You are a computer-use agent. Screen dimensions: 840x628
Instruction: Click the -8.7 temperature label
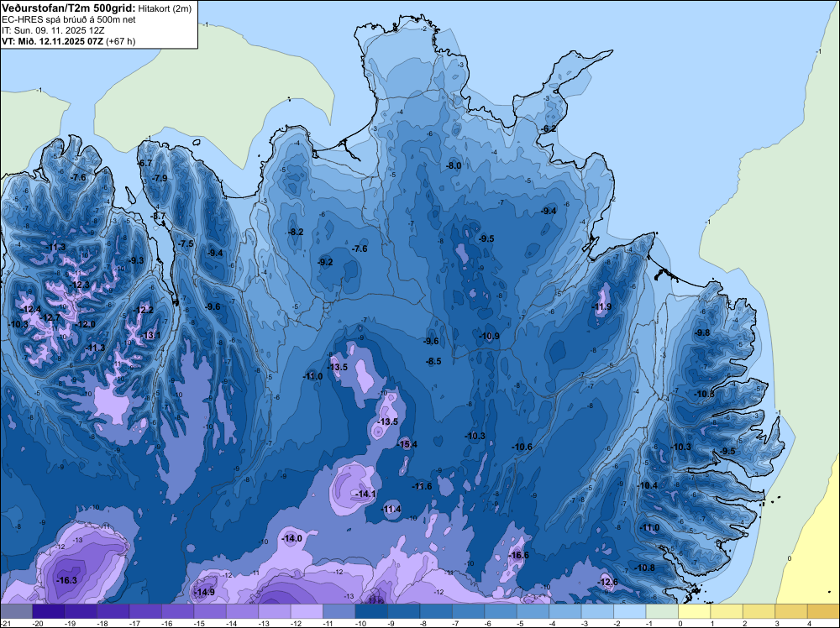[x=159, y=217]
